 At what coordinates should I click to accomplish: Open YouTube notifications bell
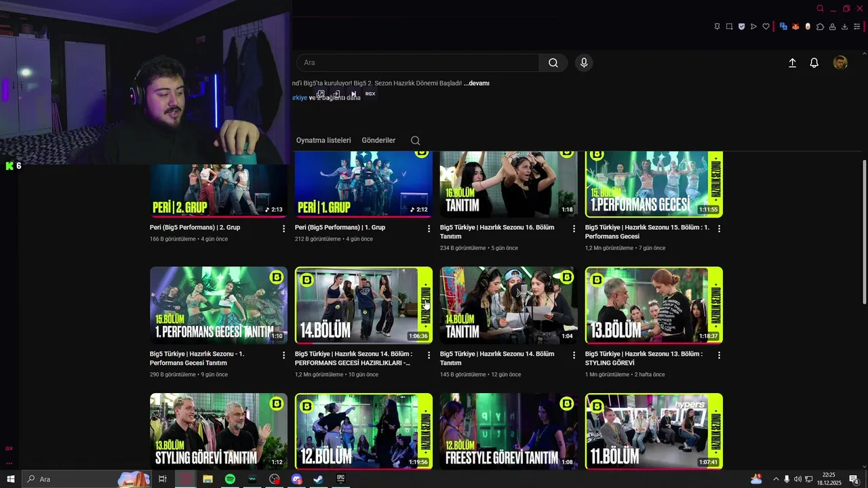tap(814, 63)
